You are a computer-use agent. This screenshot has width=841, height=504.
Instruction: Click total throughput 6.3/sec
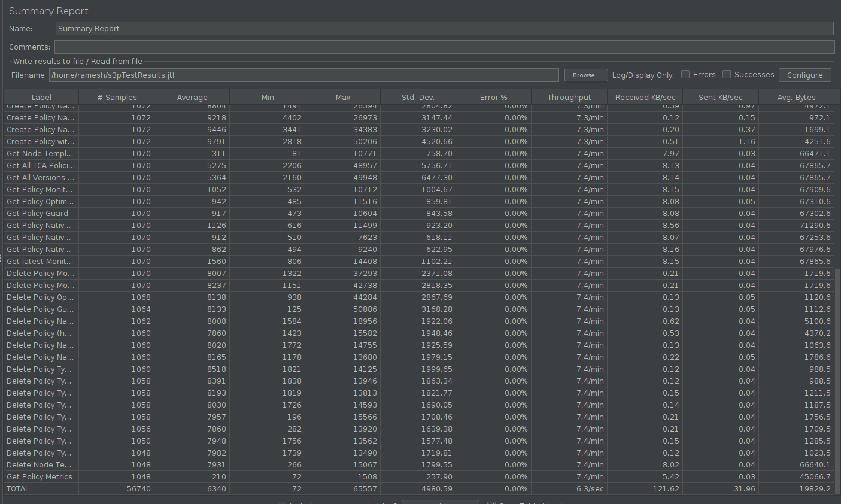click(590, 489)
